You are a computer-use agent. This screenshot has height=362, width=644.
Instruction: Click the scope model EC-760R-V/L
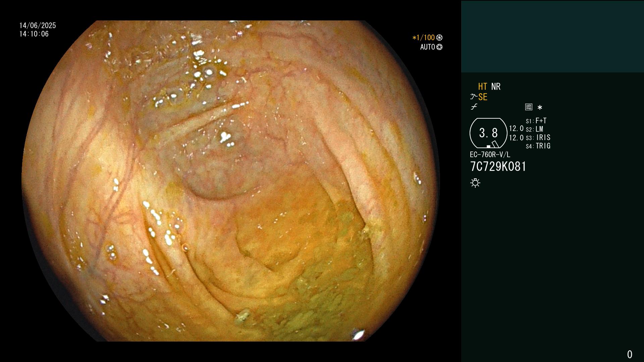coord(490,155)
